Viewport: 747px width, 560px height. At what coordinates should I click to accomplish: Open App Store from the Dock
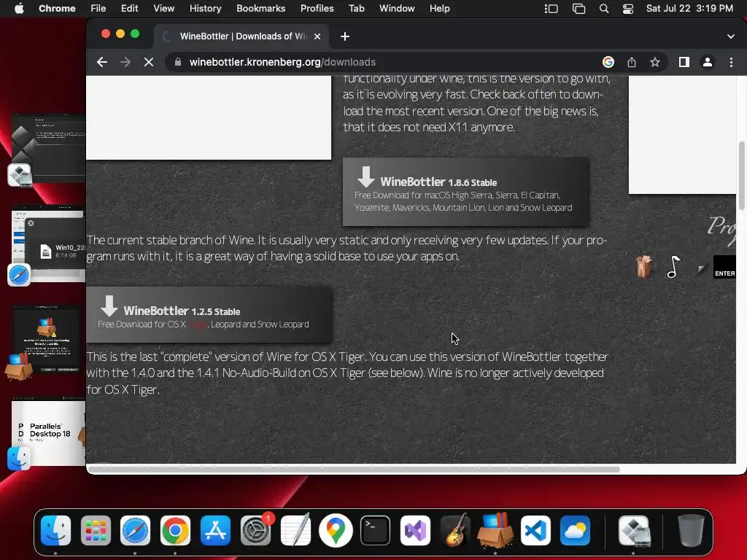(x=215, y=531)
